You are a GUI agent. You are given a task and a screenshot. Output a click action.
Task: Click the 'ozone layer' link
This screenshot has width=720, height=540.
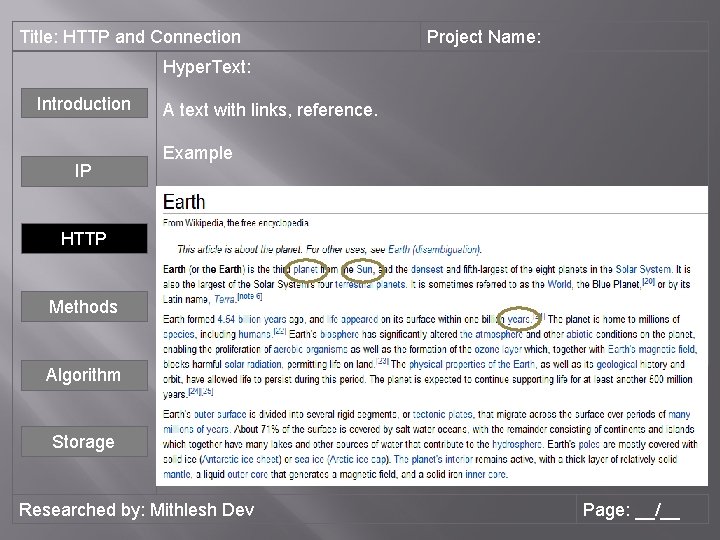coord(498,349)
